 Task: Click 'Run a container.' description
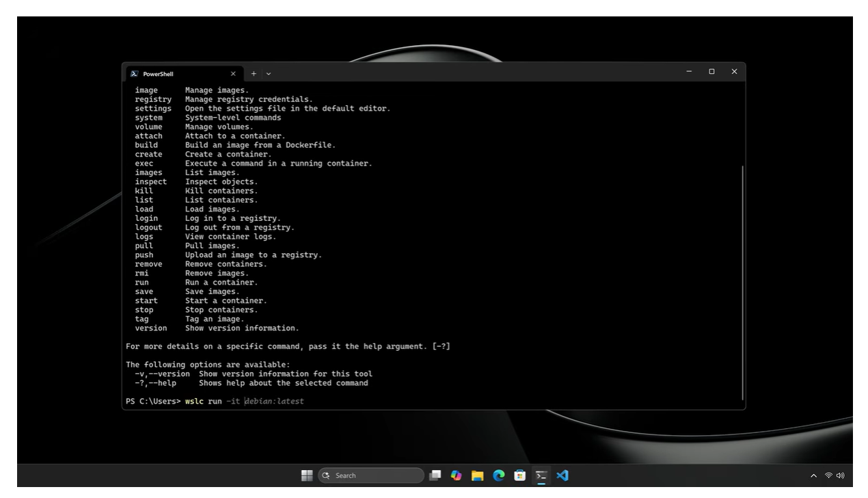[221, 282]
